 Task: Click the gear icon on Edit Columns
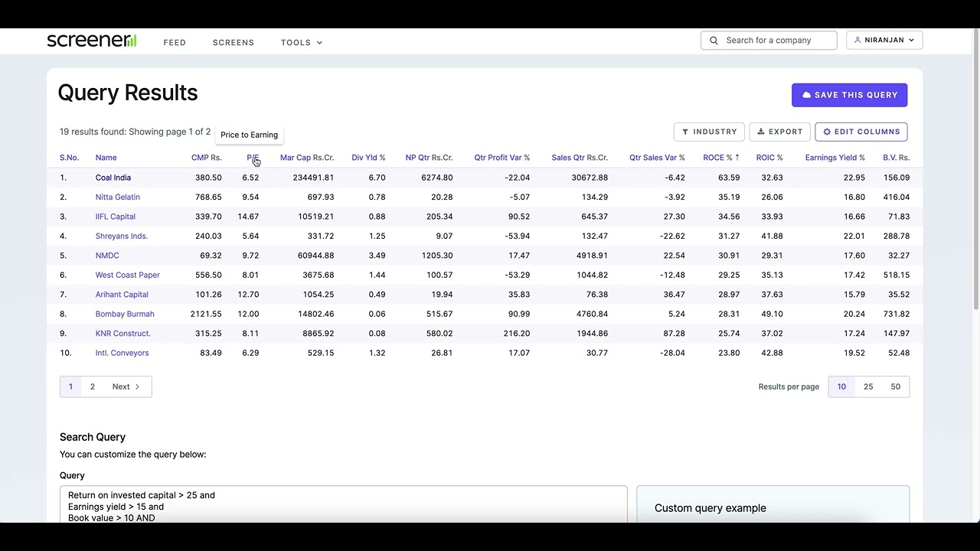tap(827, 132)
